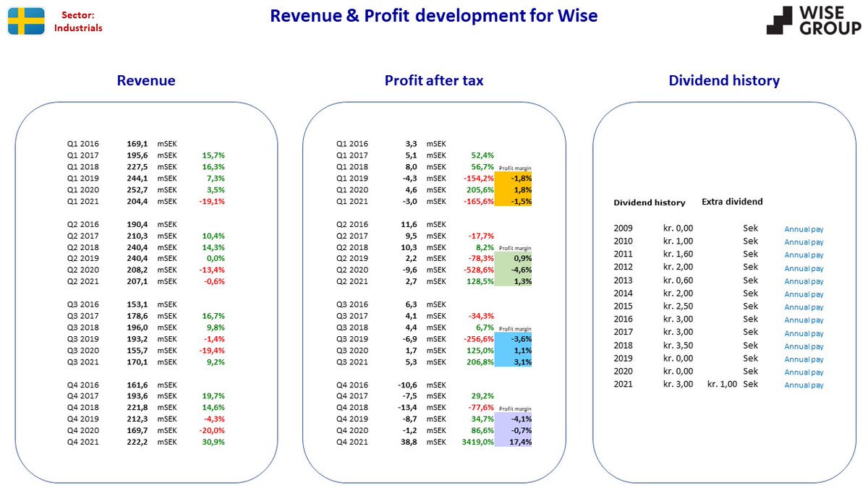Click the orange profit margin cell '-1,8%'
Screen dimensions: 868x488
513,179
